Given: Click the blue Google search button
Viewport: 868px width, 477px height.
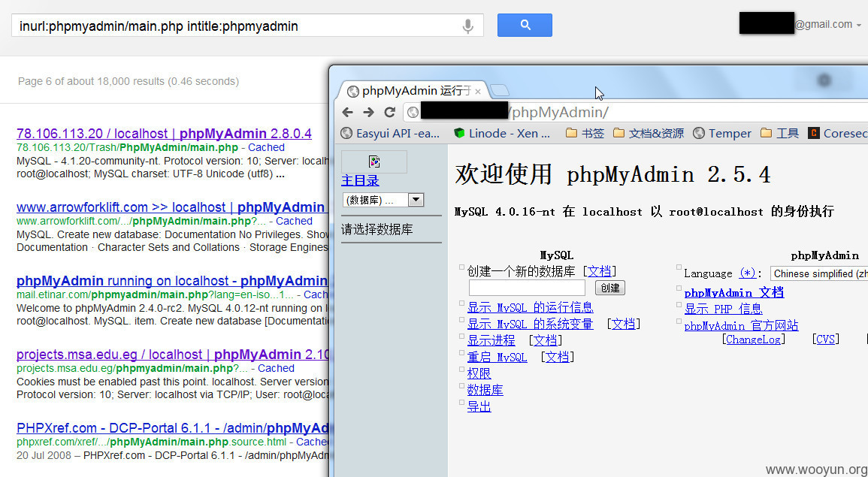Looking at the screenshot, I should click(x=525, y=26).
